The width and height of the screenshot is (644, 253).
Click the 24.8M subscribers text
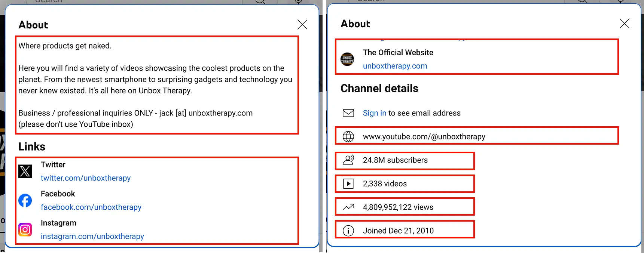click(395, 160)
